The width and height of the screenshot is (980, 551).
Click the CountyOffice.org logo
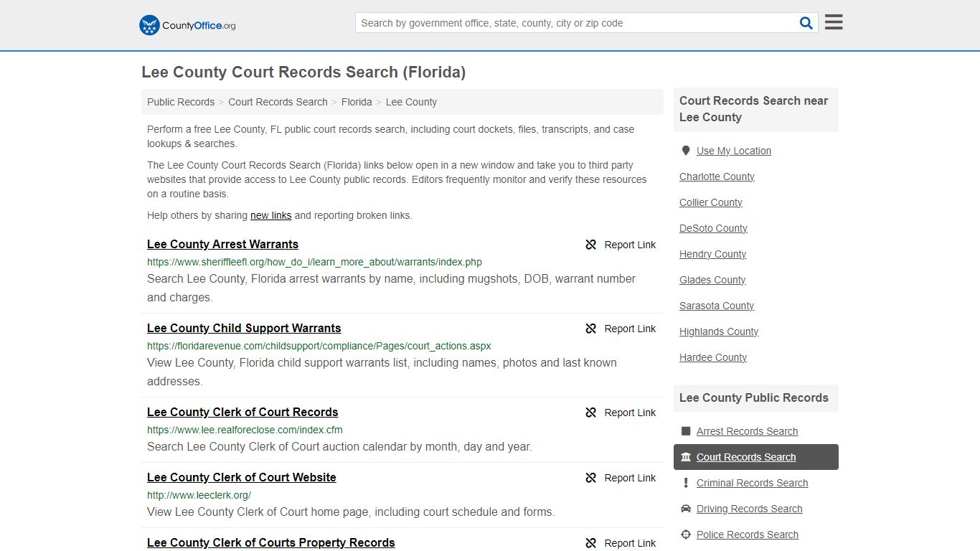click(187, 25)
